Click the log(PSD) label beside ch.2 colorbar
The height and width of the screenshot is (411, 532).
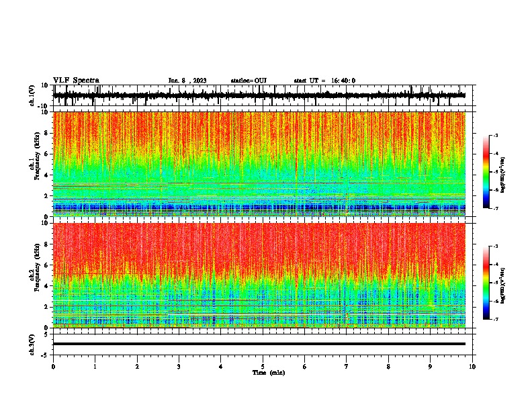(503, 285)
